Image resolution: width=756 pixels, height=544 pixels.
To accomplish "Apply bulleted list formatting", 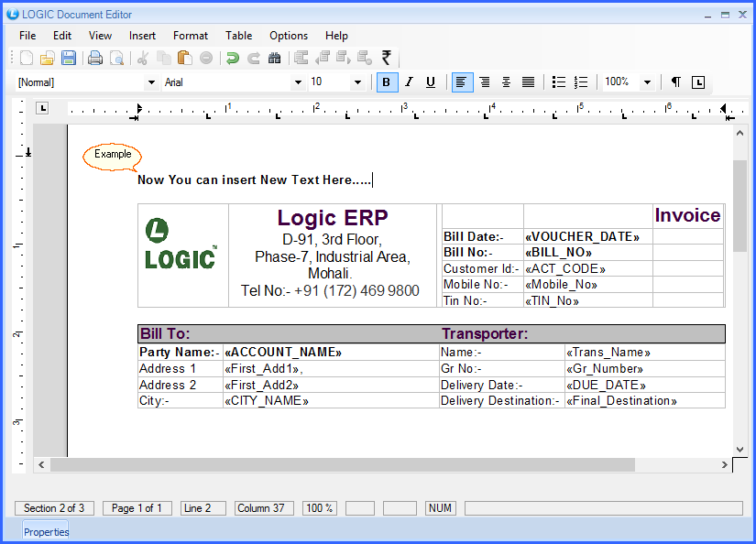I will click(559, 82).
